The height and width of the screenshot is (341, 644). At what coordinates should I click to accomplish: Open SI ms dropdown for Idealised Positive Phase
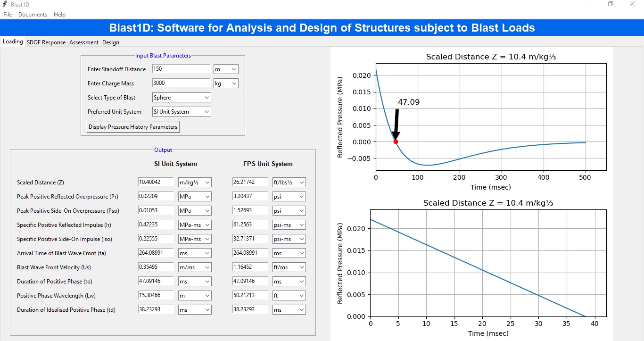tap(195, 310)
